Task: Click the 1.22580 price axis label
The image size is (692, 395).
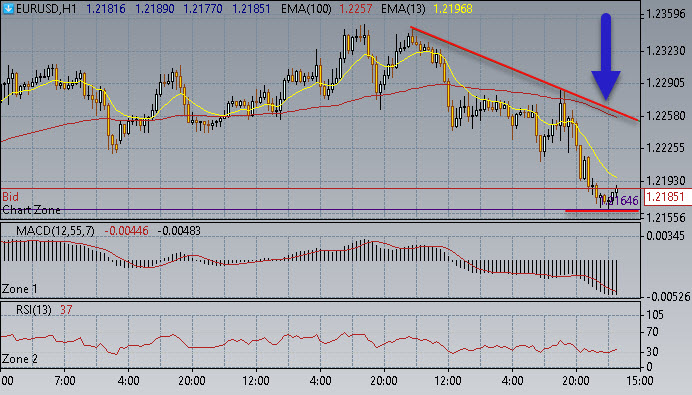Action: tap(666, 116)
